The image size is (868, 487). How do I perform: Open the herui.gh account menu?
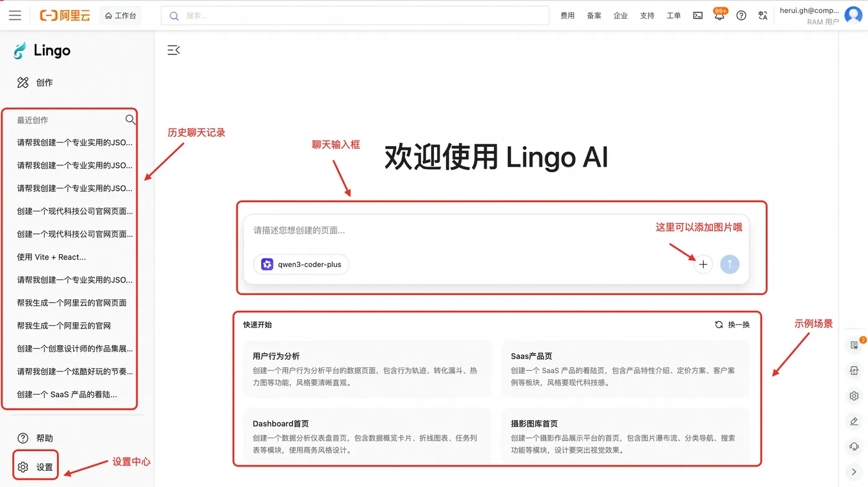(x=809, y=15)
